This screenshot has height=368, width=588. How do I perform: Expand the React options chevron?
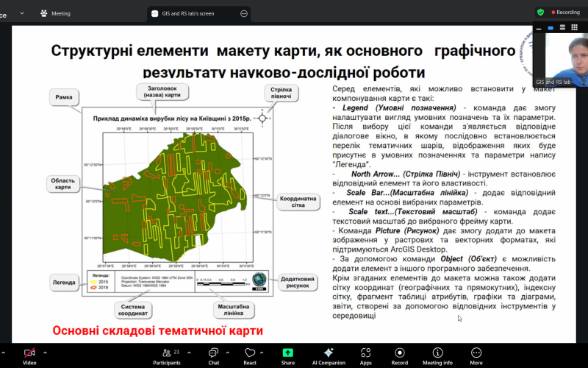coord(265,353)
